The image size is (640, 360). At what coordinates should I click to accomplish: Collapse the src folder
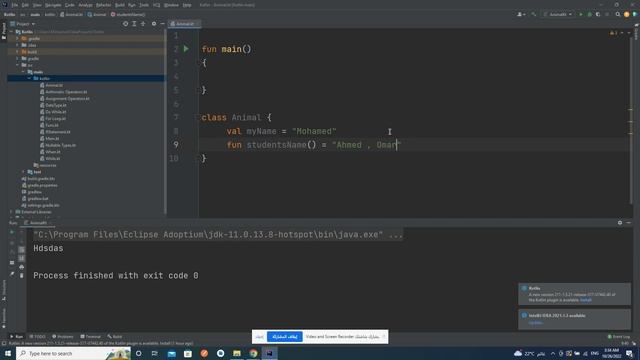(18, 65)
